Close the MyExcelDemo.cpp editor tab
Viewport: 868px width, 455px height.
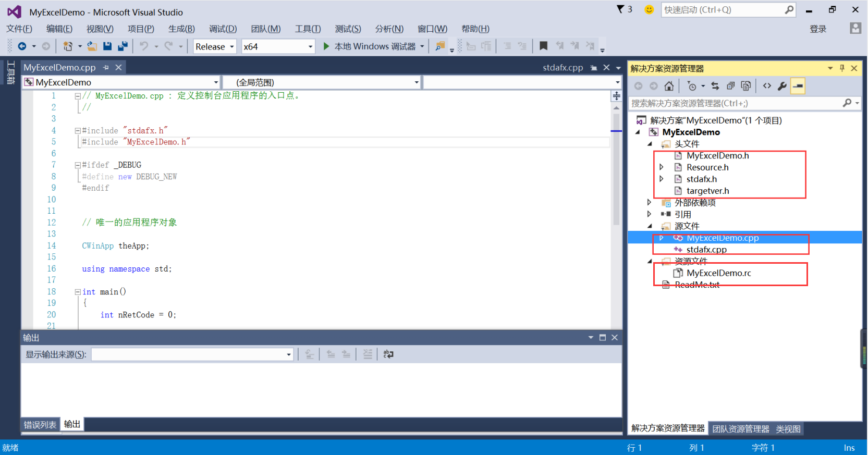coord(118,68)
